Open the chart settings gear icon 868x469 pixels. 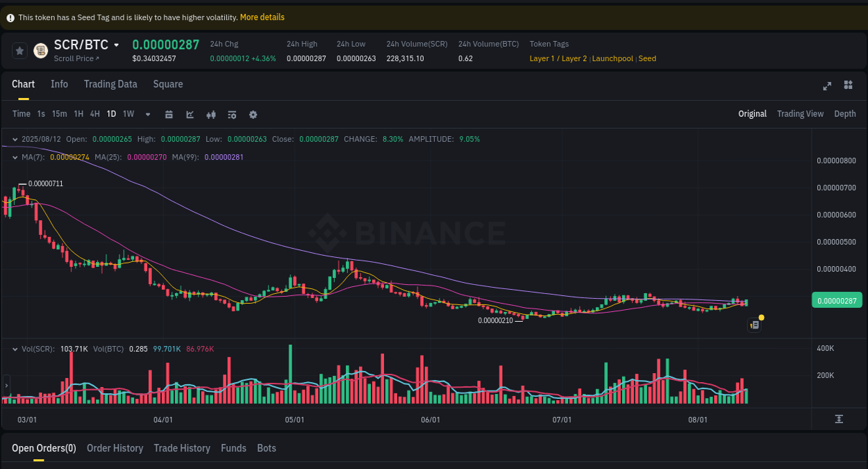[253, 113]
